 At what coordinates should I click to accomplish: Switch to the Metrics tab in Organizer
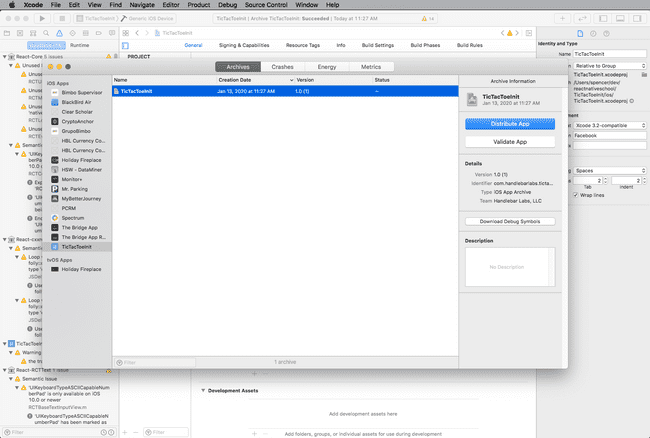click(x=371, y=67)
